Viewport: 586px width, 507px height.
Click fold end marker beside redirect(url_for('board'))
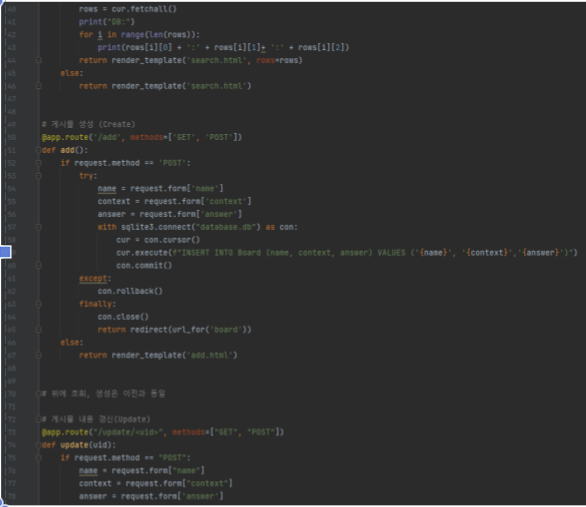38,330
